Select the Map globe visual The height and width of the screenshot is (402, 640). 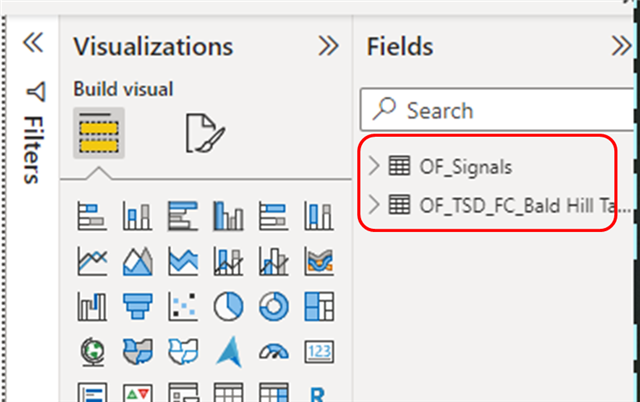point(92,350)
